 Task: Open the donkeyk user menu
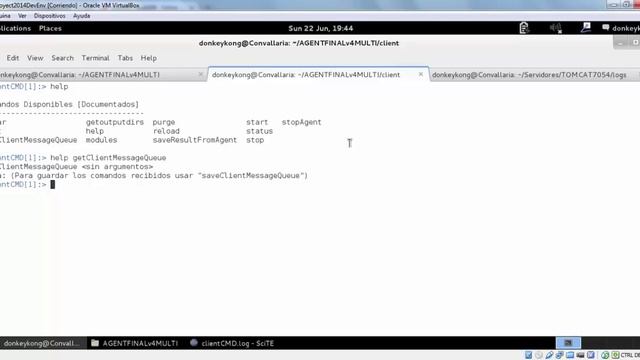[x=625, y=28]
